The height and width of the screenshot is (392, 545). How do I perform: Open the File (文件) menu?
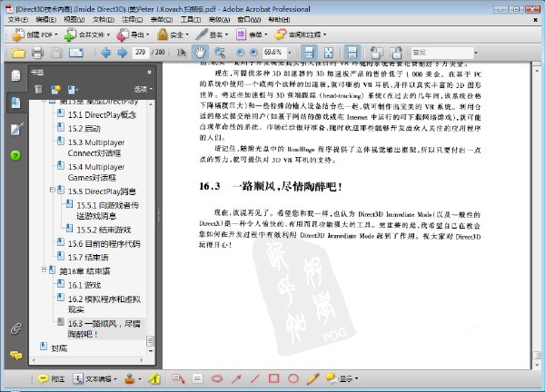[18, 20]
